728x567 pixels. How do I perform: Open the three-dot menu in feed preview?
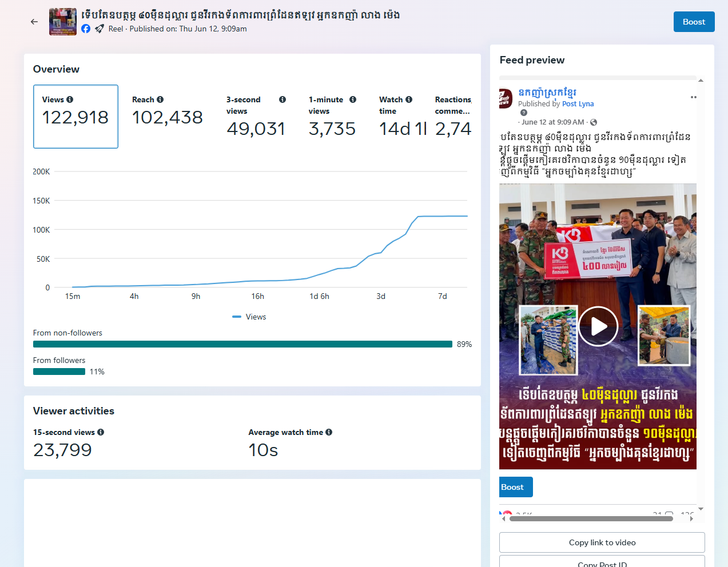click(x=693, y=97)
